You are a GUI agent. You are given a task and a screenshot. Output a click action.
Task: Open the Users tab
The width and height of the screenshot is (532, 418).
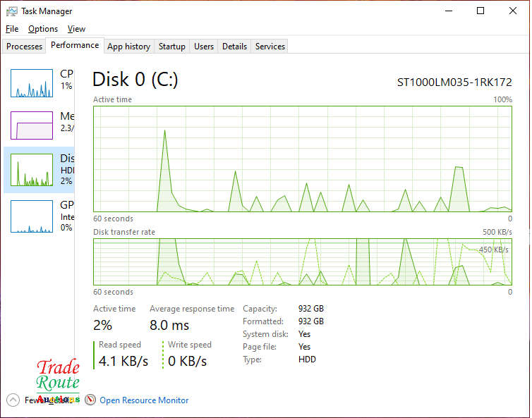click(204, 47)
